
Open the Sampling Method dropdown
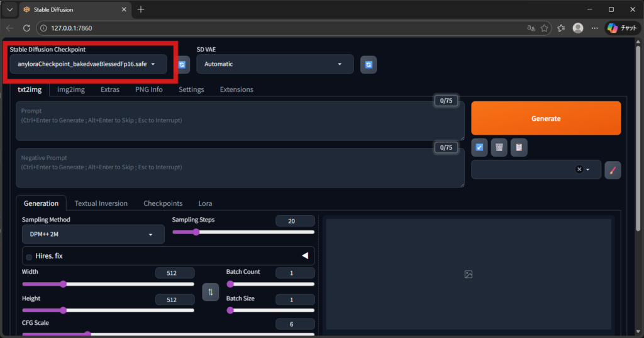click(x=92, y=234)
